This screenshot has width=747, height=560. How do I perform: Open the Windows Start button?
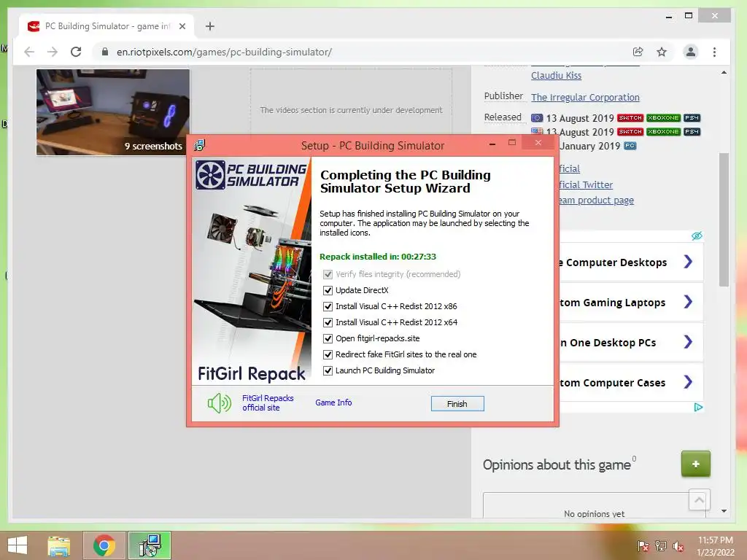18,545
